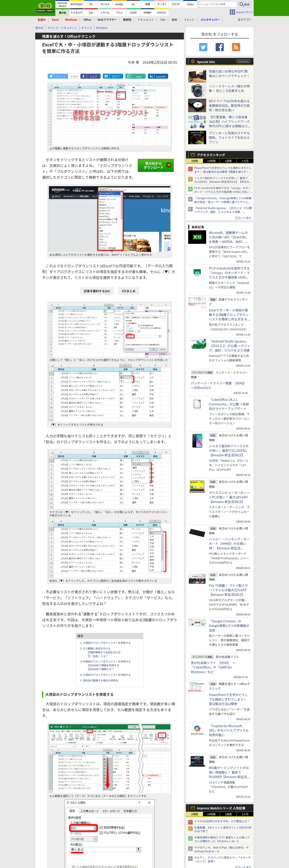Jump to 大項目のドロップダウンリストを用意する in 目次
The height and width of the screenshot is (868, 289).
[107, 643]
